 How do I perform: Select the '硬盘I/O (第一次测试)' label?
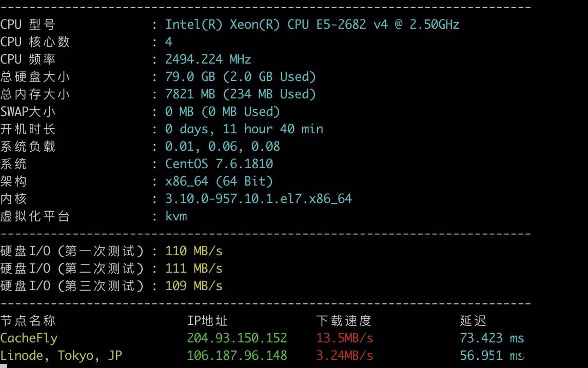coord(72,251)
